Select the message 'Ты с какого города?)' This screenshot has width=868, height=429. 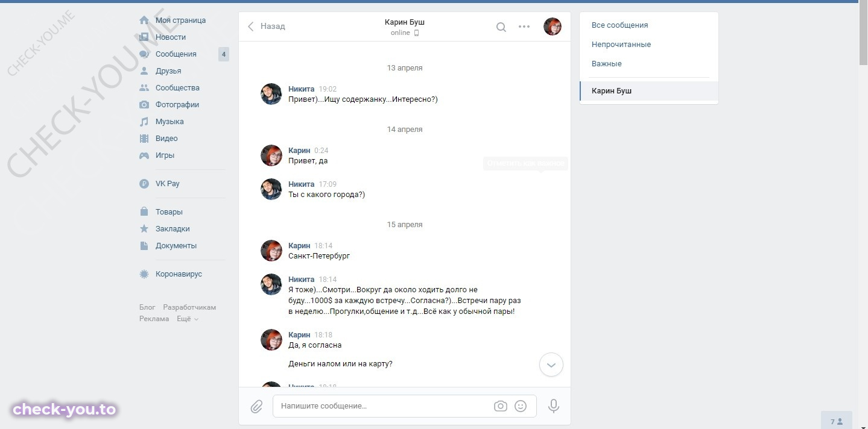[x=327, y=195]
